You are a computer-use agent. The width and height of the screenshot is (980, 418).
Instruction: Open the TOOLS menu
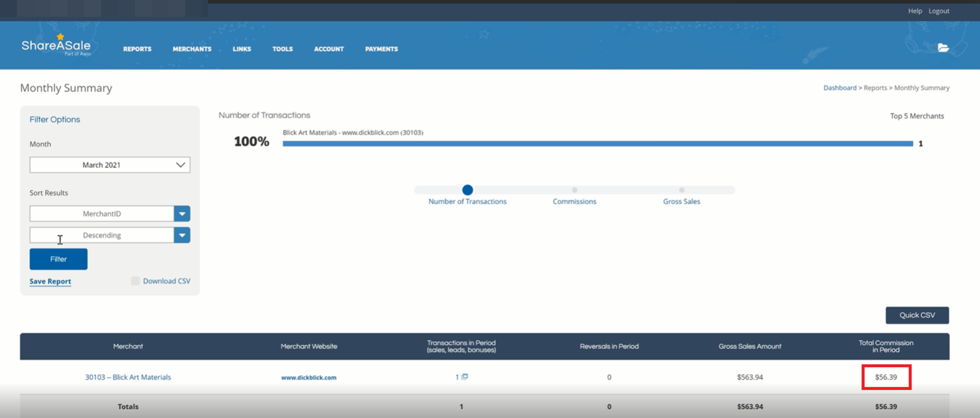(x=282, y=49)
